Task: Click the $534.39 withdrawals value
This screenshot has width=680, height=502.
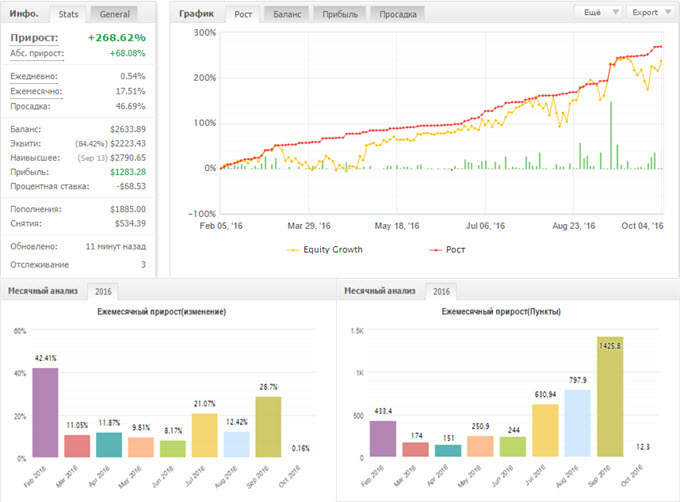Action: point(130,224)
